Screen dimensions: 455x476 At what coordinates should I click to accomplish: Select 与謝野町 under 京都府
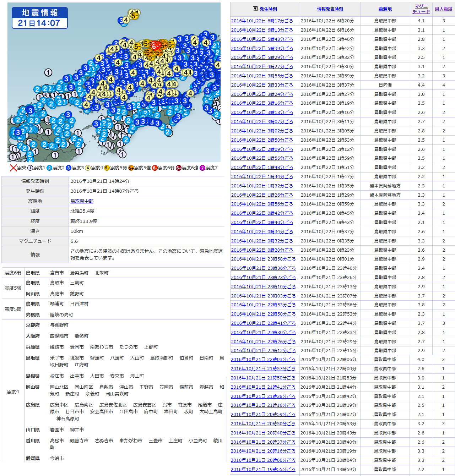pyautogui.click(x=59, y=325)
